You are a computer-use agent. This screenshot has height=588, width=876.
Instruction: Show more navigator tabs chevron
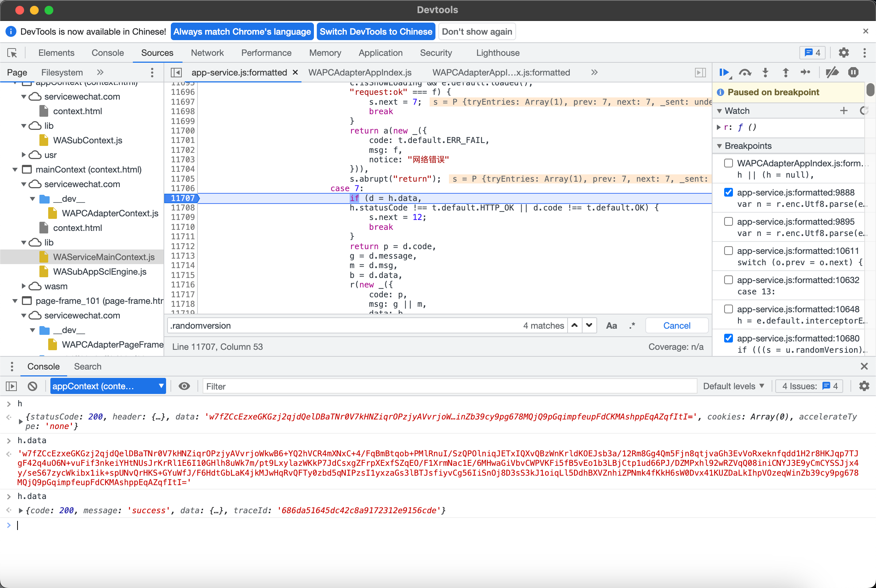[100, 72]
